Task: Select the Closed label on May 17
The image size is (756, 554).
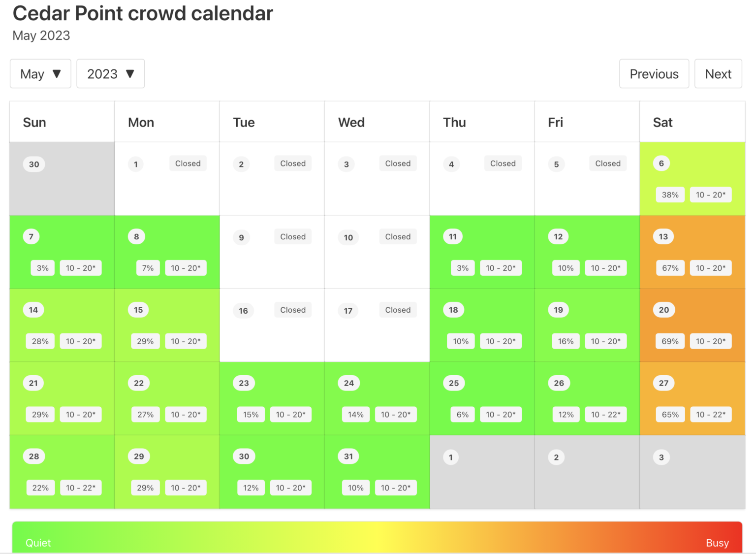Action: [x=398, y=310]
